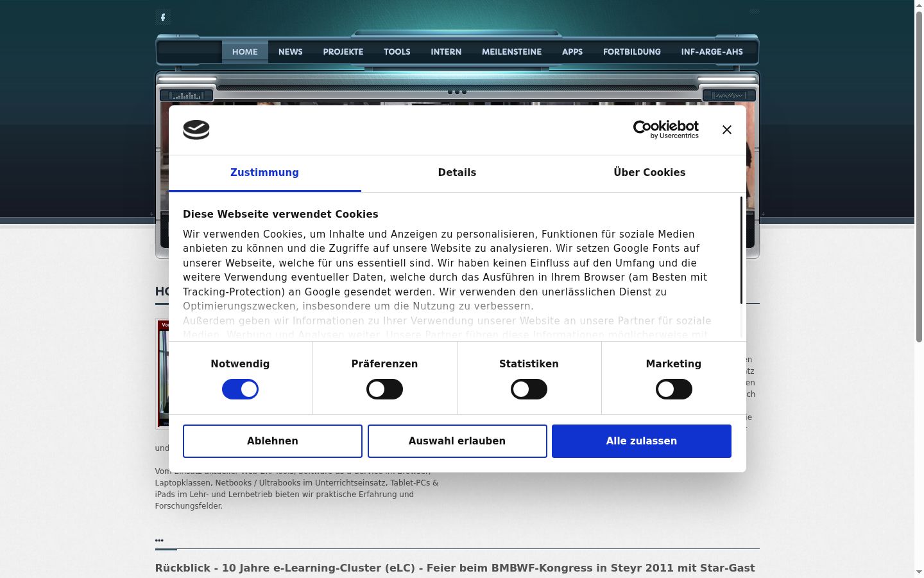Screen dimensions: 924x578
Task: Open the INF-ARGE-AHS menu item
Action: coord(712,52)
